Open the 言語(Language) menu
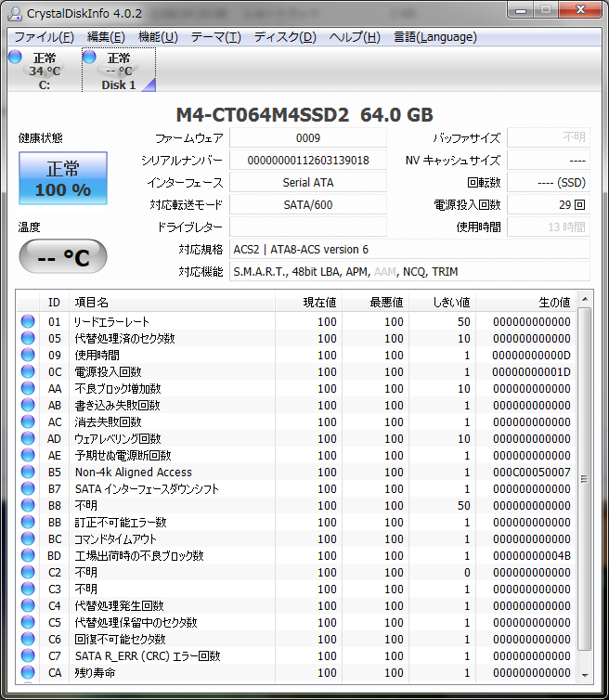Image resolution: width=609 pixels, height=700 pixels. coord(435,36)
